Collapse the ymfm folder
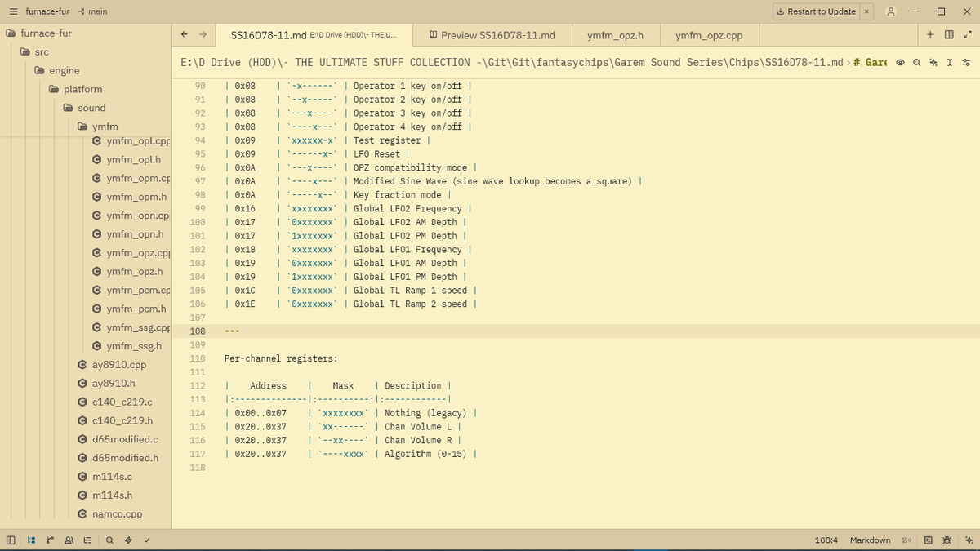 pos(105,127)
